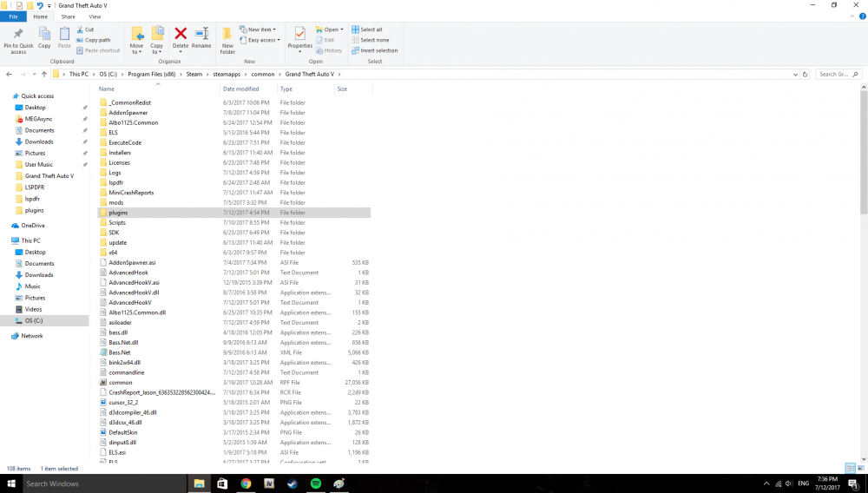Select the plugins folder row
Screen dimensions: 868x493
234,213
